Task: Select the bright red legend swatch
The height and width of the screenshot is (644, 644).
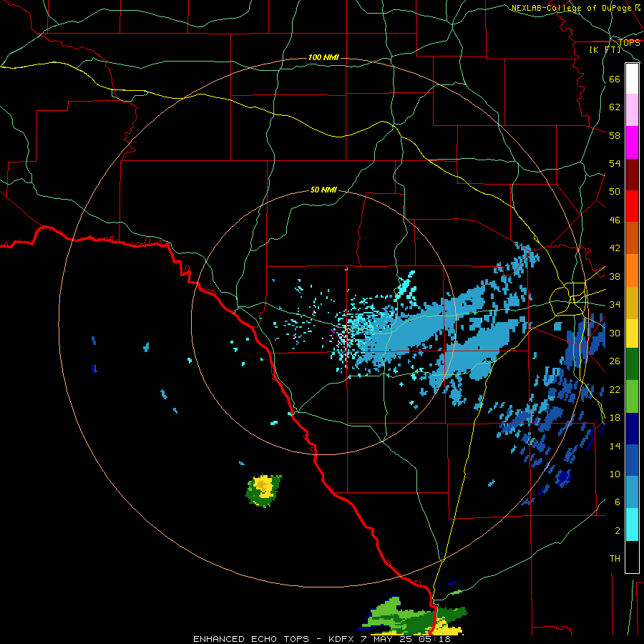Action: 632,206
